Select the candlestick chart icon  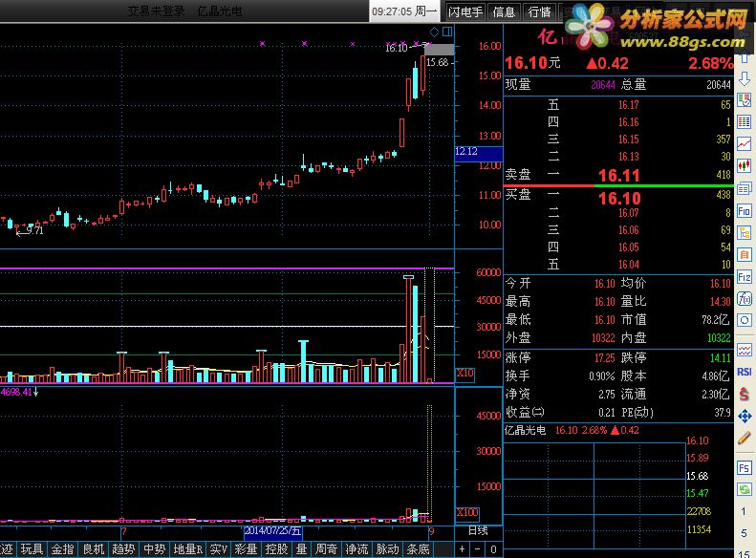pyautogui.click(x=745, y=166)
